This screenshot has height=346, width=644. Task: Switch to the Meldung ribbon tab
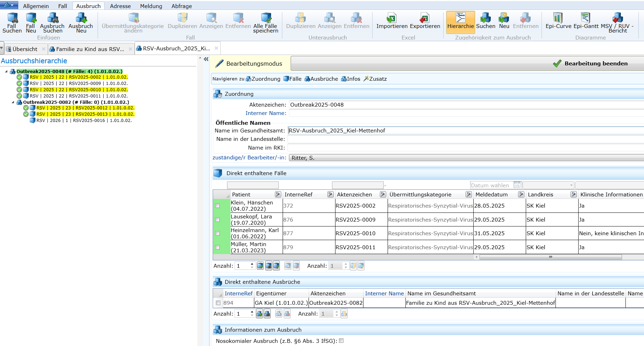(151, 6)
